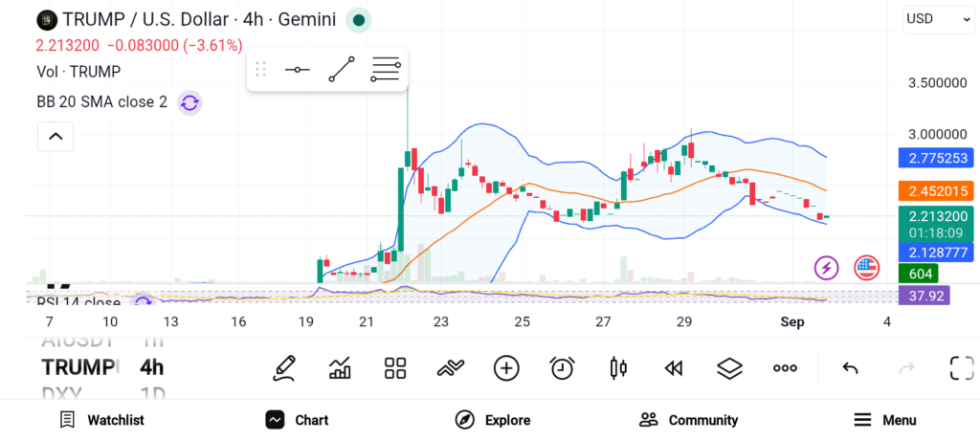Select the RSI 14 close legend

click(78, 303)
